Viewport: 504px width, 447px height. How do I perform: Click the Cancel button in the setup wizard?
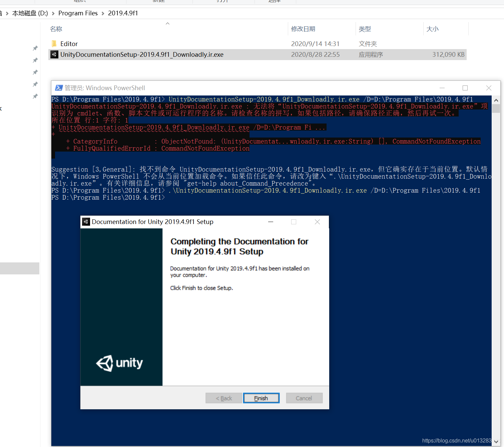tap(304, 398)
